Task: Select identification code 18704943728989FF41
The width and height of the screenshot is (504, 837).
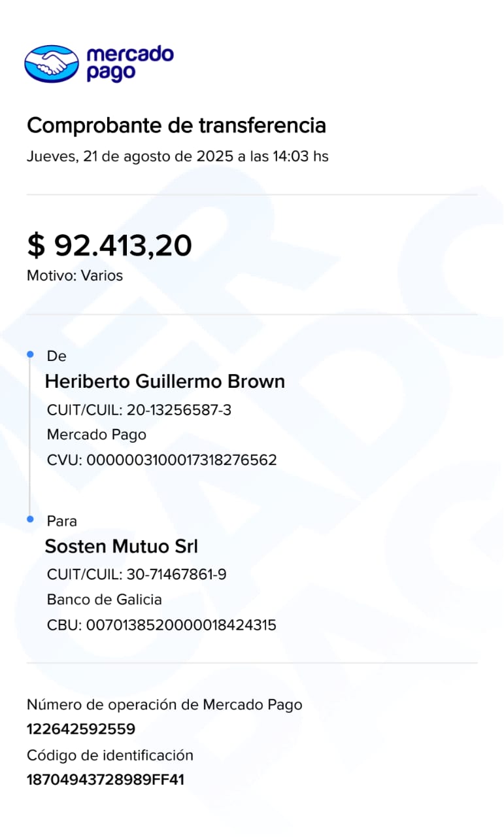Action: [105, 779]
